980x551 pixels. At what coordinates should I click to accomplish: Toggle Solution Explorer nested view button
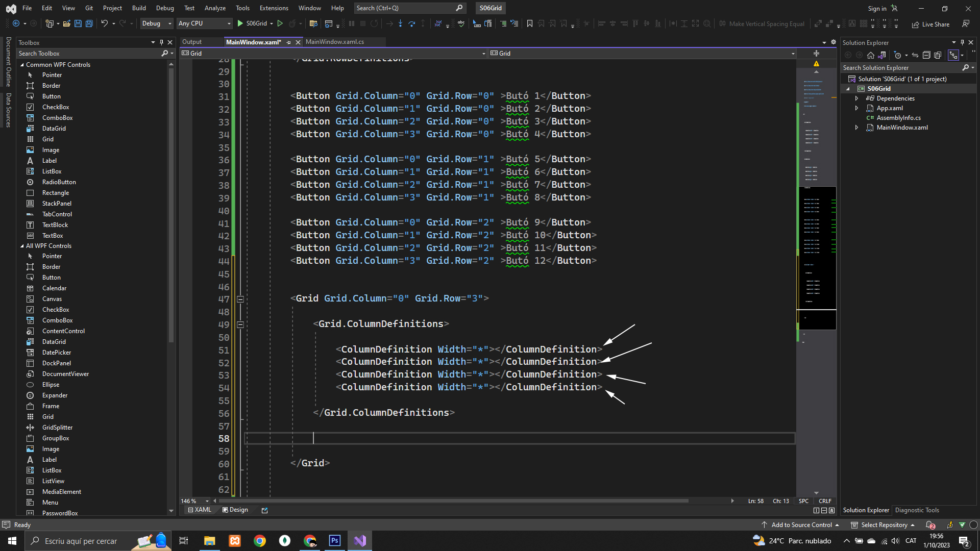pyautogui.click(x=953, y=55)
